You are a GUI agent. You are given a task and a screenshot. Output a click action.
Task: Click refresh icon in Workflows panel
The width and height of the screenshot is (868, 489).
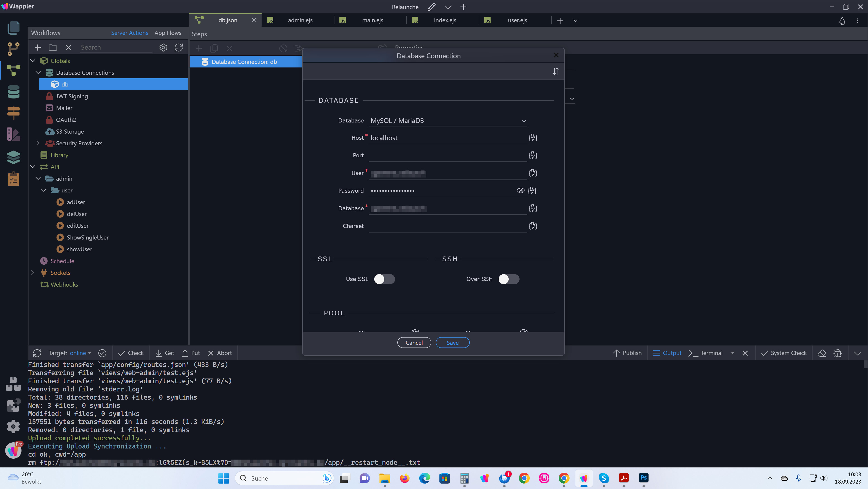point(179,48)
